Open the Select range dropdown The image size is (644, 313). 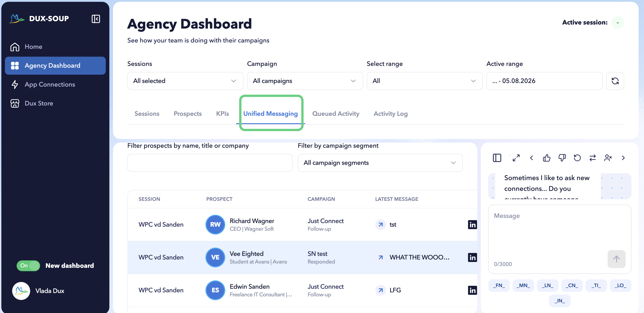coord(425,81)
